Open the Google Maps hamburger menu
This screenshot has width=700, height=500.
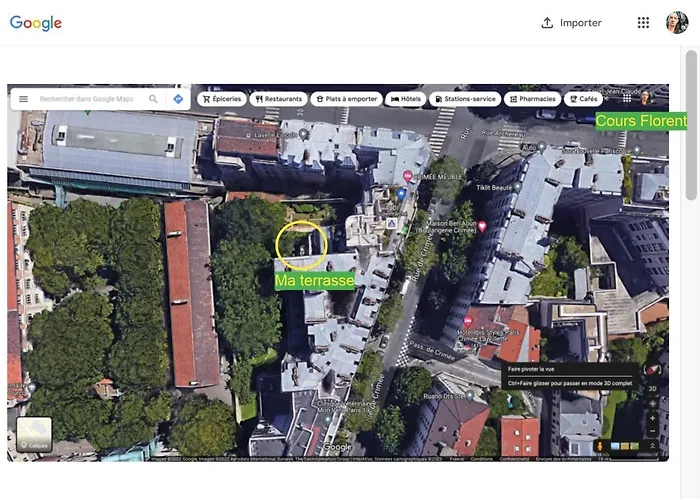click(22, 99)
